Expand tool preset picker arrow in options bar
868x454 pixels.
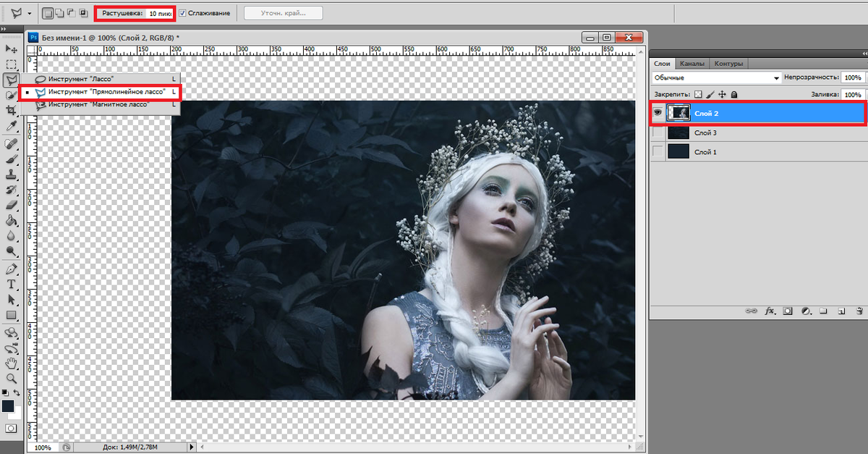pos(29,14)
